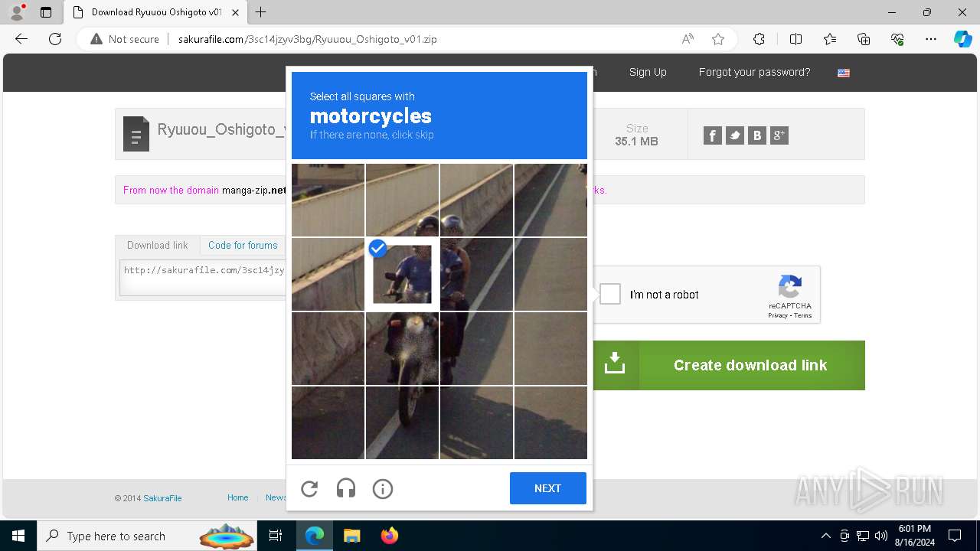Reload the captcha challenge

pyautogui.click(x=309, y=488)
